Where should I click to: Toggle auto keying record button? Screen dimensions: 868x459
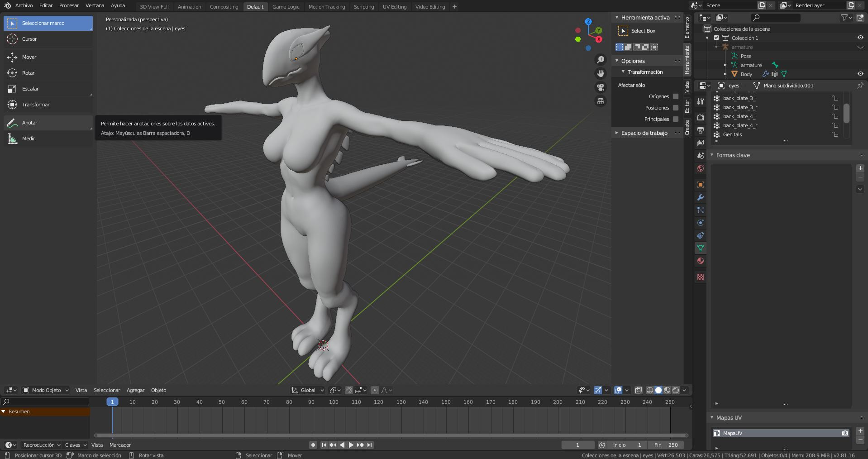[313, 445]
